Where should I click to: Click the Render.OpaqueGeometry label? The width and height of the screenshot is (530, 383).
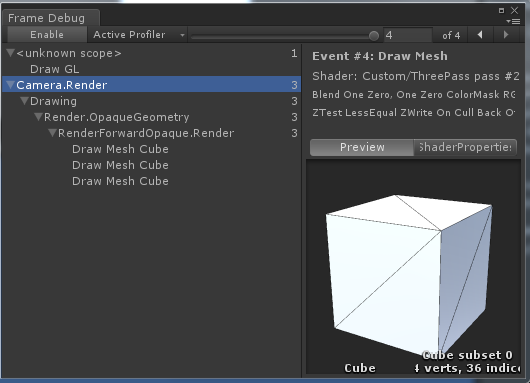pos(117,117)
